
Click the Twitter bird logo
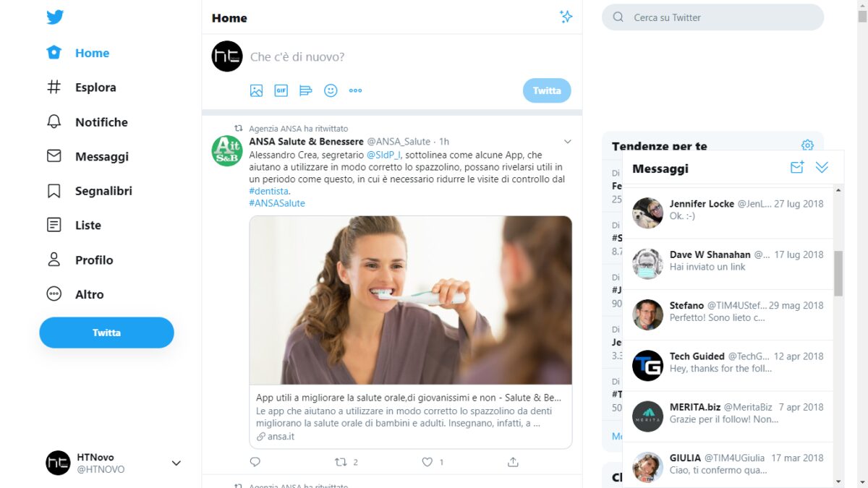pyautogui.click(x=56, y=16)
